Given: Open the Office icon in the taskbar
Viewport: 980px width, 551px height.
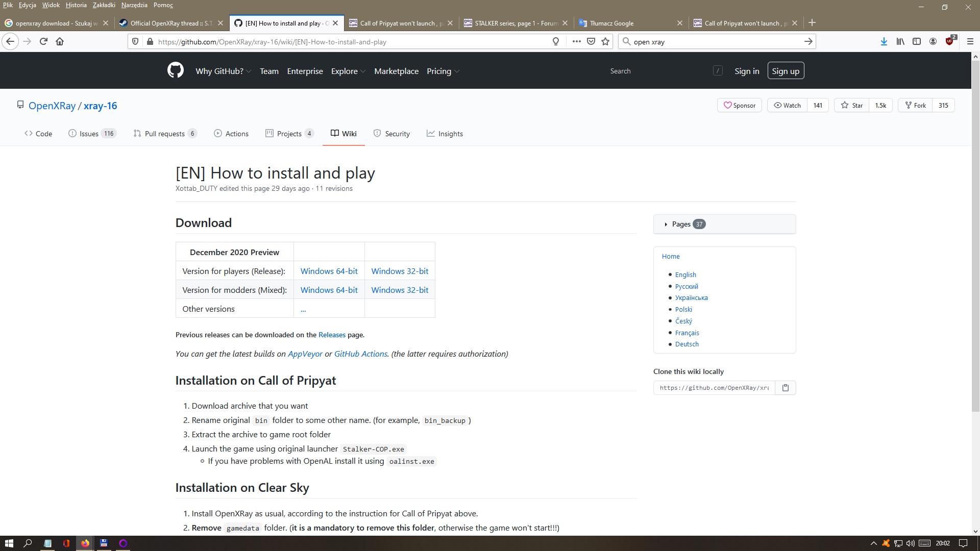Looking at the screenshot, I should [x=66, y=543].
